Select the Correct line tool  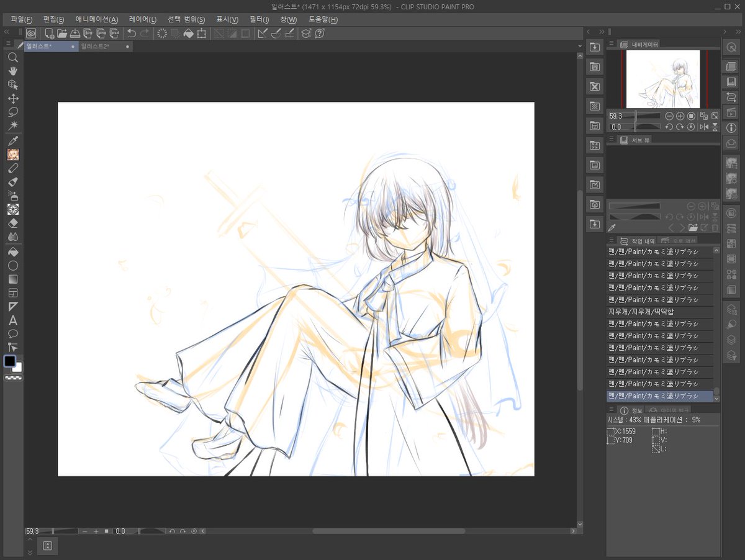point(12,348)
